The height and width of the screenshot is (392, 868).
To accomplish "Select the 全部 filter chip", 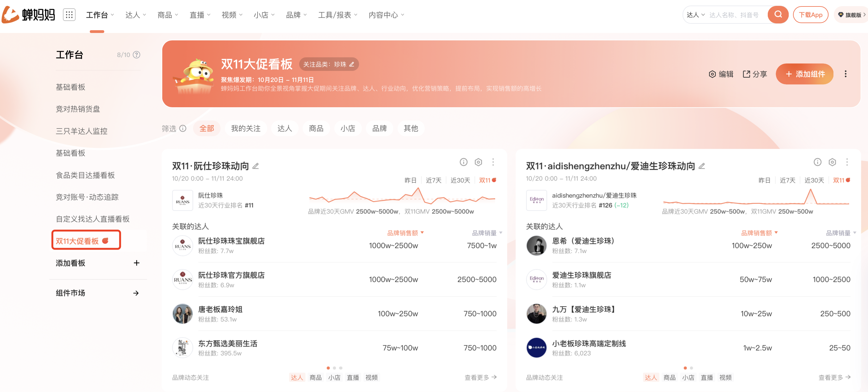I will click(207, 128).
